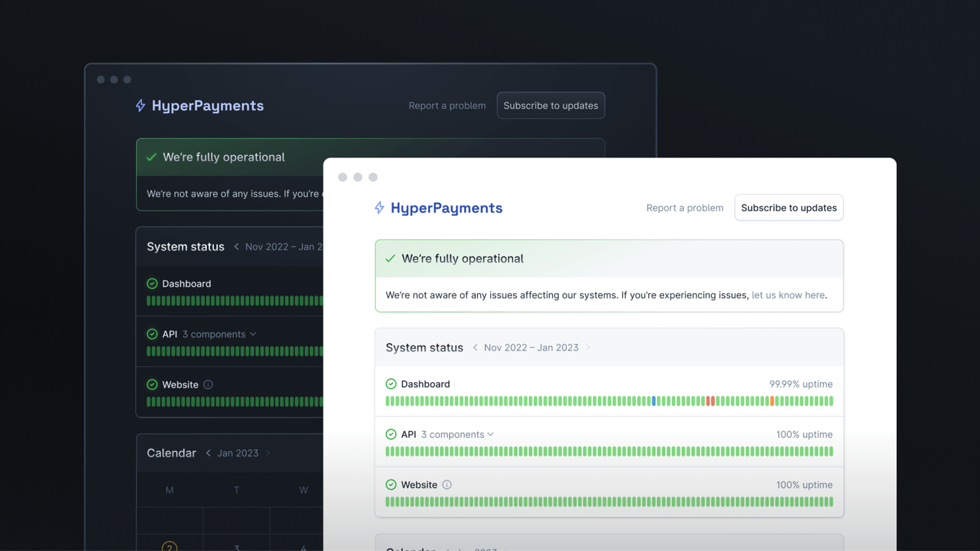This screenshot has width=980, height=551.
Task: Click the info icon beside Website in the dark panel
Action: click(208, 384)
